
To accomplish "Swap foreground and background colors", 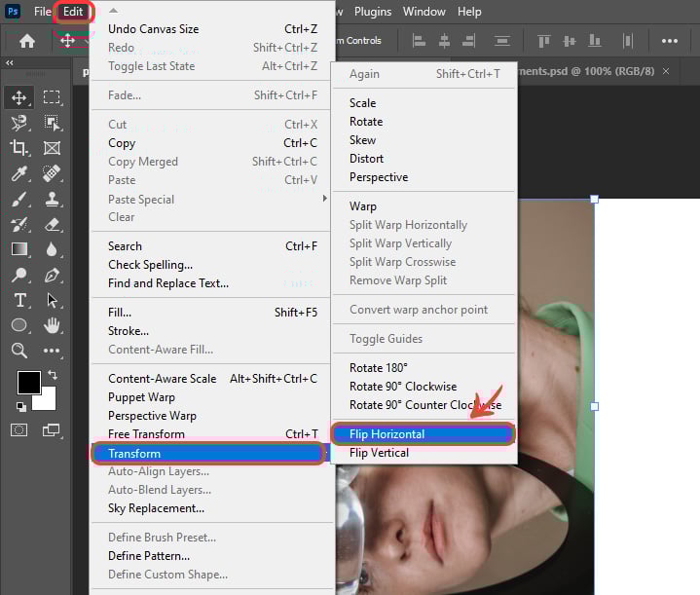I will (53, 374).
